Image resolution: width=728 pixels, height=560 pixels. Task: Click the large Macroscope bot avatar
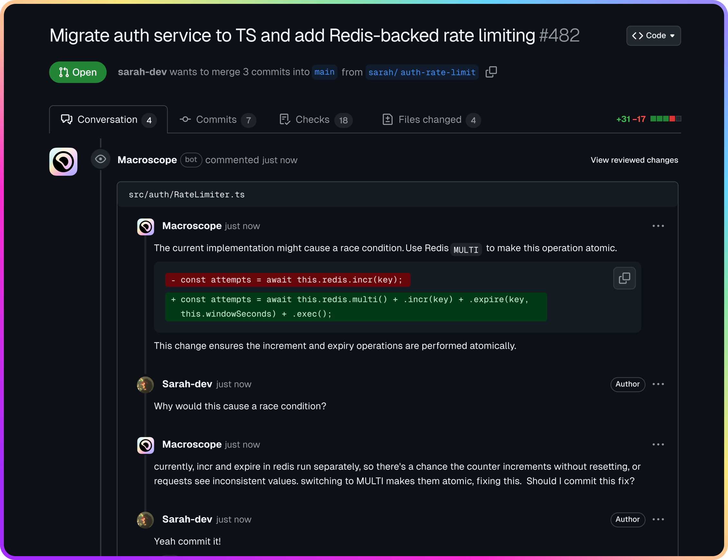(63, 162)
